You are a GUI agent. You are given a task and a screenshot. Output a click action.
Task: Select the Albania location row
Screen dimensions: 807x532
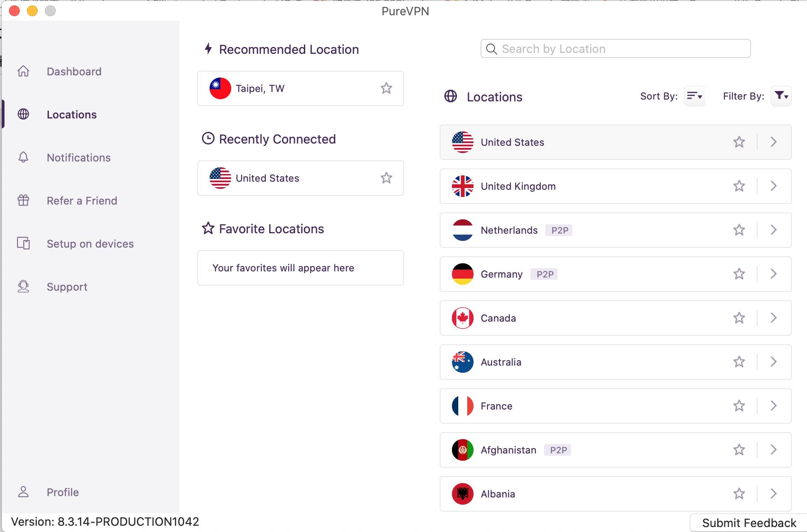coord(616,494)
